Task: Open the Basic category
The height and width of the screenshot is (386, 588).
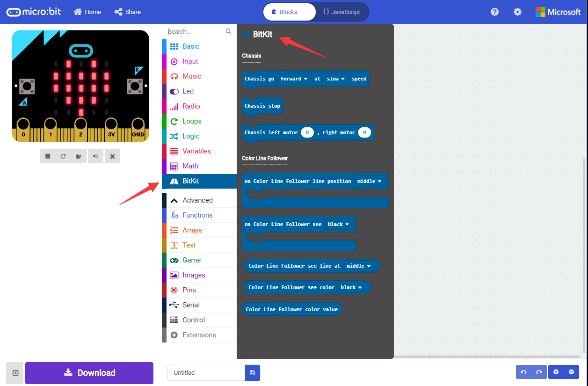Action: pyautogui.click(x=199, y=46)
